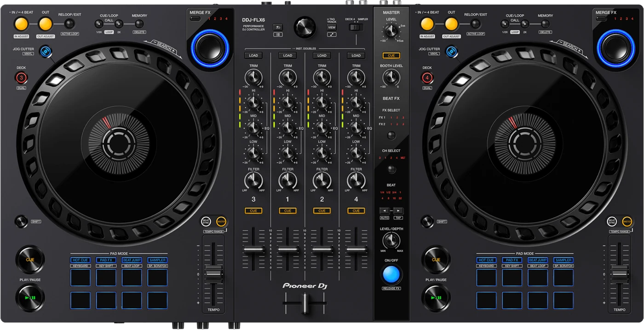Enable BEAT SYNC on the left deck
644x330 pixels.
coord(207,221)
